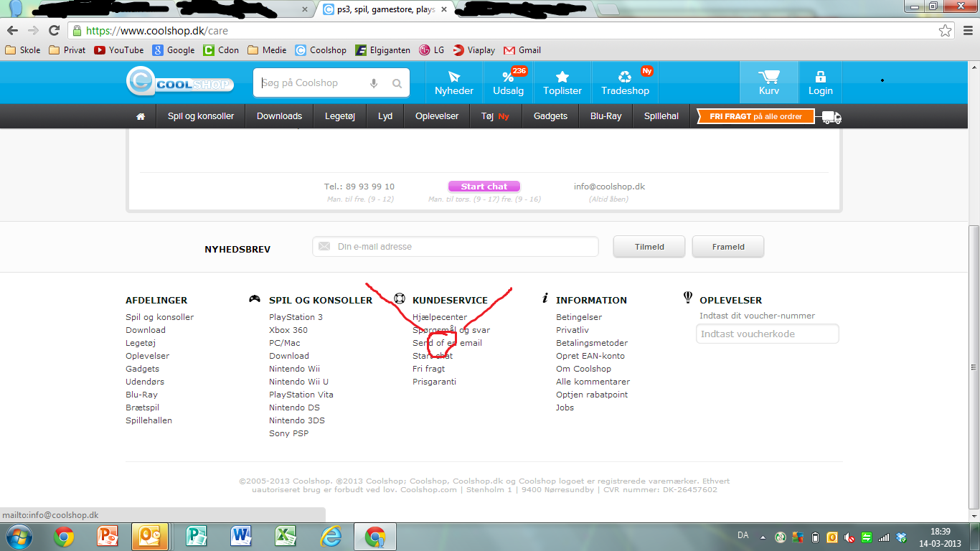
Task: Open Publisher from taskbar
Action: (197, 537)
